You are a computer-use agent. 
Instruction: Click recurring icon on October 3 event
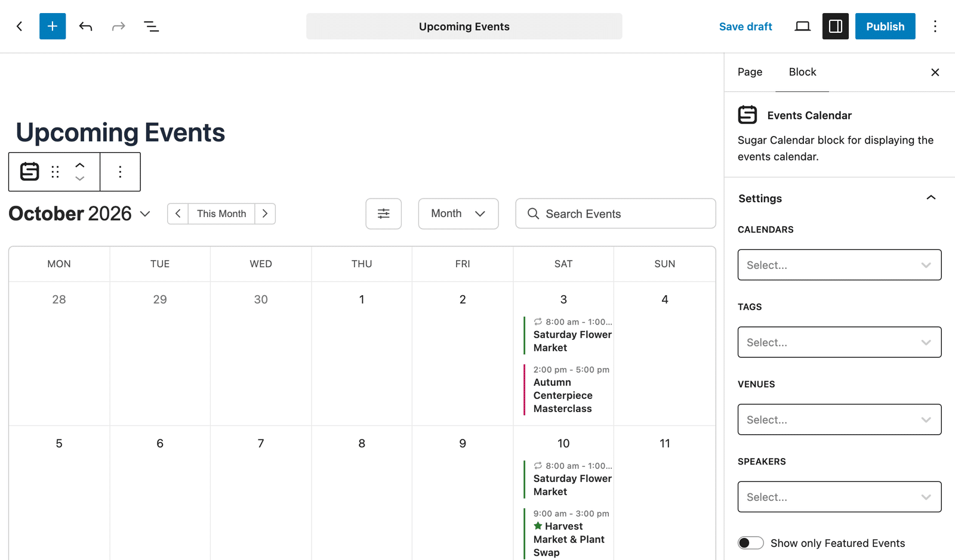click(538, 321)
